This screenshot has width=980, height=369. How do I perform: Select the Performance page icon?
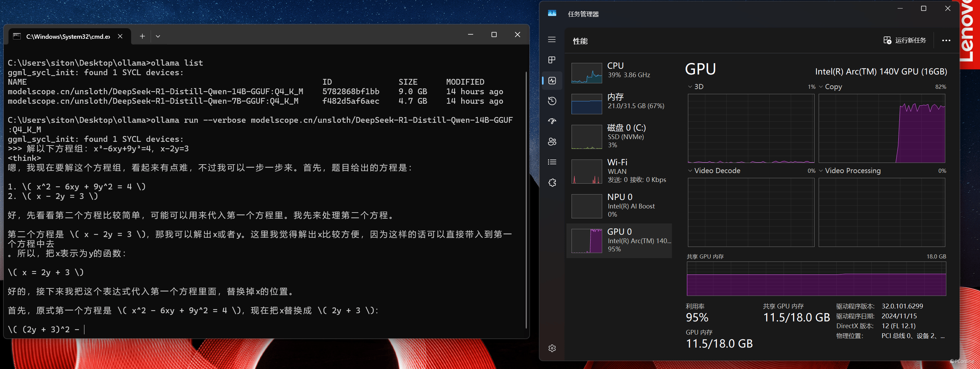[x=552, y=81]
